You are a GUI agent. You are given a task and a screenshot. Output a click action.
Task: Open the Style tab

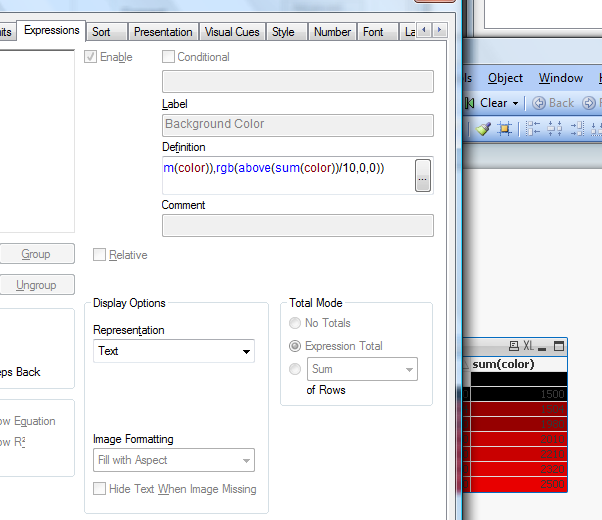coord(287,32)
